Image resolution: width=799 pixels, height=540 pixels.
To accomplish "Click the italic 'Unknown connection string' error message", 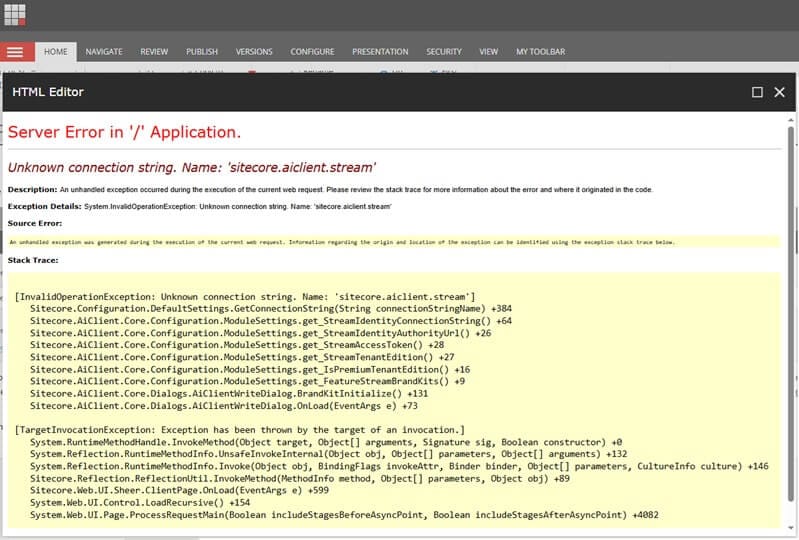I will (x=192, y=168).
